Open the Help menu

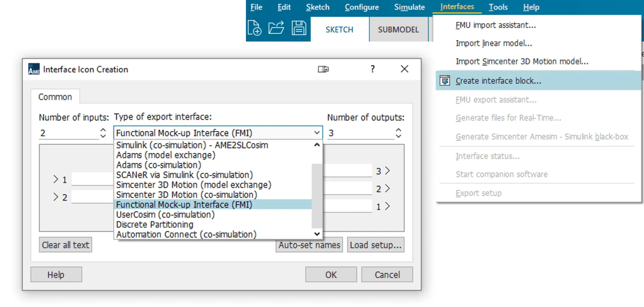point(531,7)
